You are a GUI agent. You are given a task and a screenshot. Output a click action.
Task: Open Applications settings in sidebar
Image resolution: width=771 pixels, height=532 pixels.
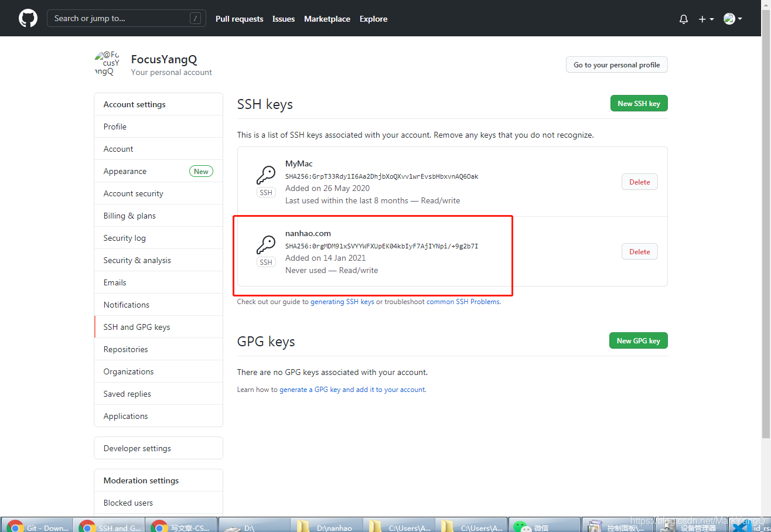click(x=158, y=416)
